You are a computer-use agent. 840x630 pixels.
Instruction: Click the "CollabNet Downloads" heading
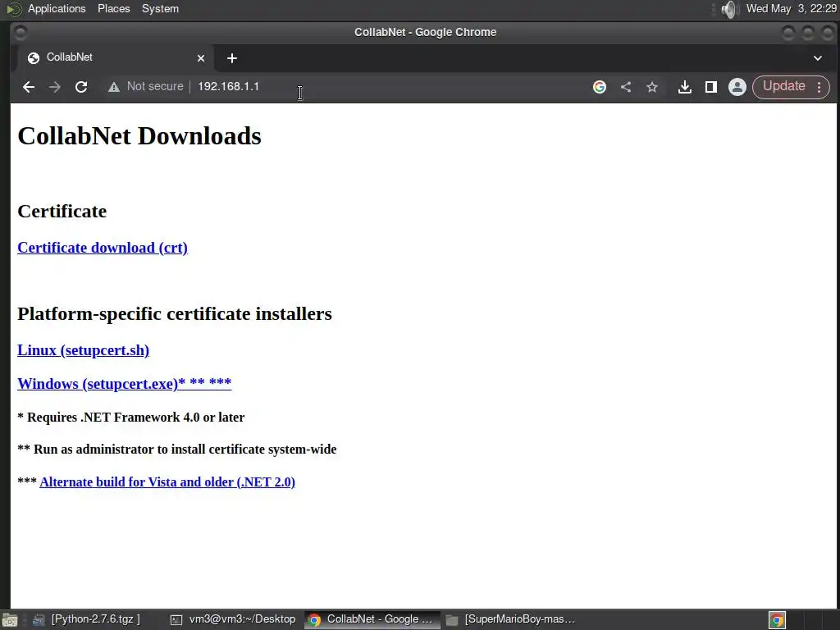[139, 135]
